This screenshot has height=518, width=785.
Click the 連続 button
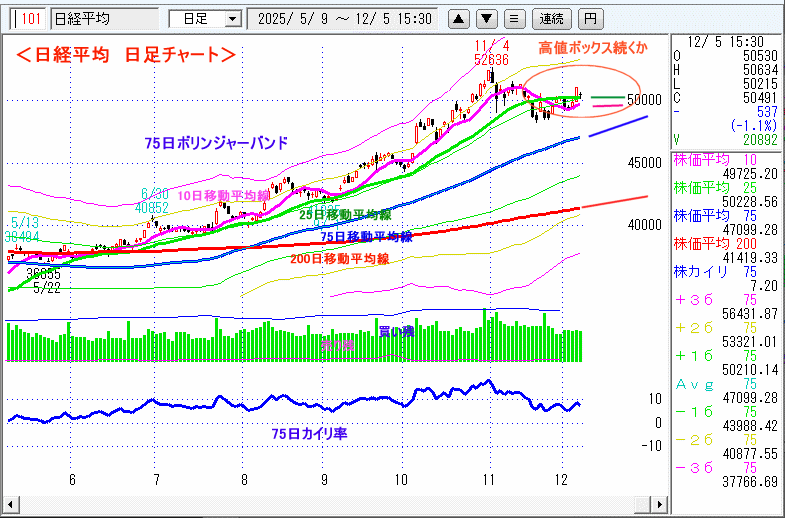(x=552, y=19)
